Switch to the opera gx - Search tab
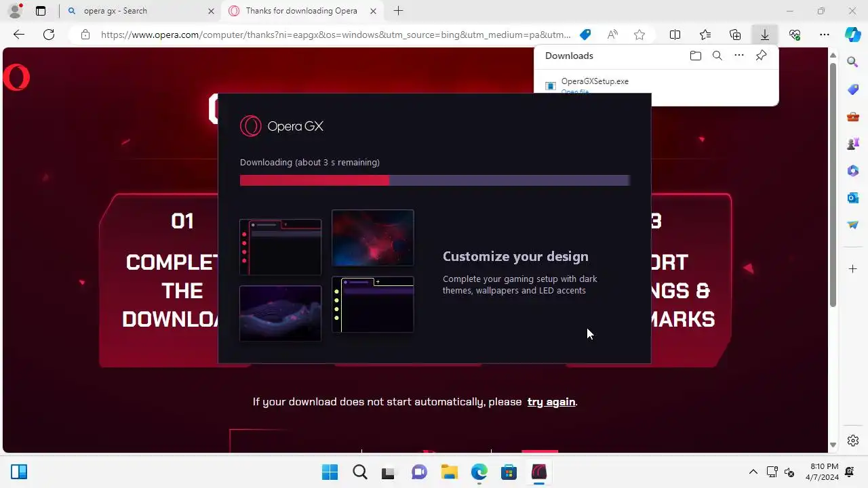Screen dimensions: 868x488 coord(139,11)
